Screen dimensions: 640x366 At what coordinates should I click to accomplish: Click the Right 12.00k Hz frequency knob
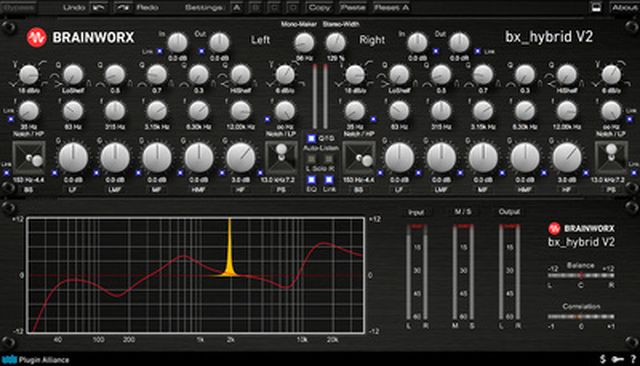coord(567,111)
